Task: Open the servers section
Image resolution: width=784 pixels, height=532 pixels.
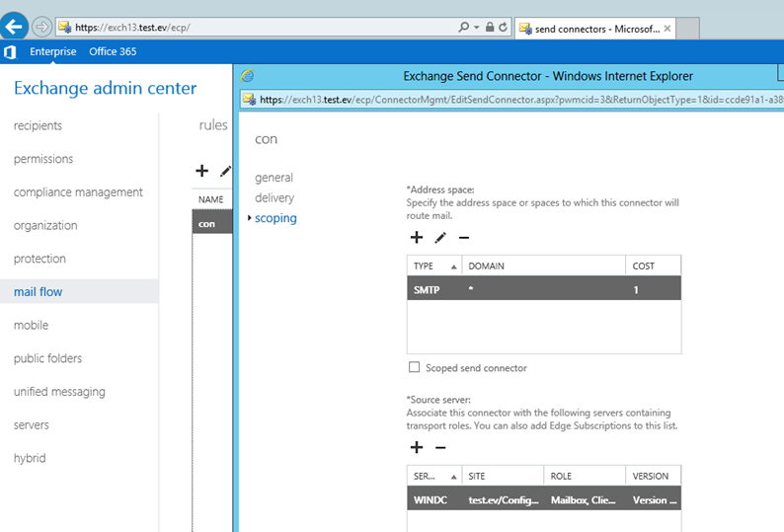Action: click(31, 425)
